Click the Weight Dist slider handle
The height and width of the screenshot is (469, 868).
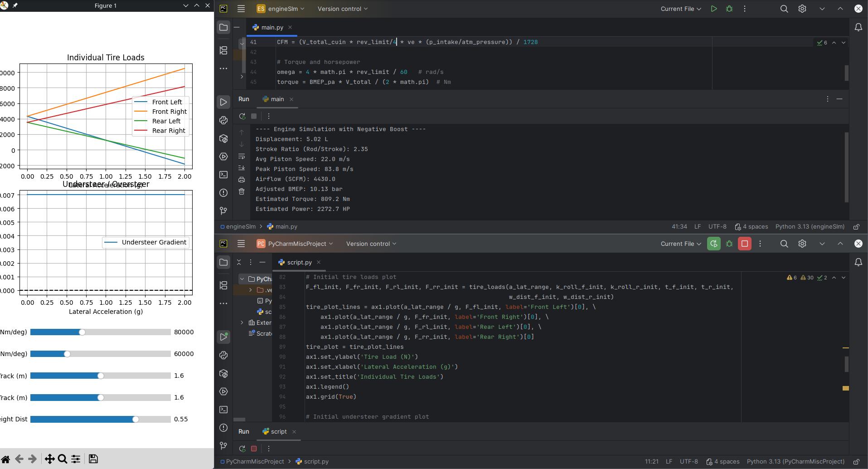click(136, 420)
